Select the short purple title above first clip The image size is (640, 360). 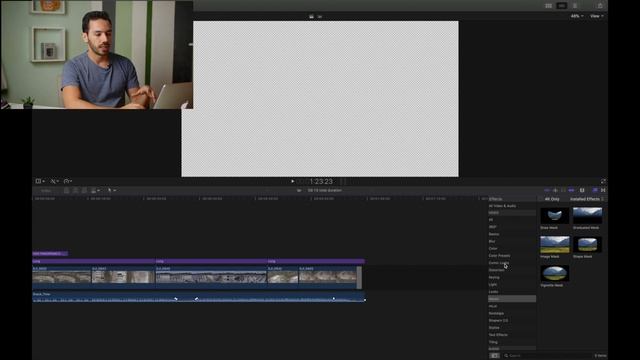(x=50, y=253)
